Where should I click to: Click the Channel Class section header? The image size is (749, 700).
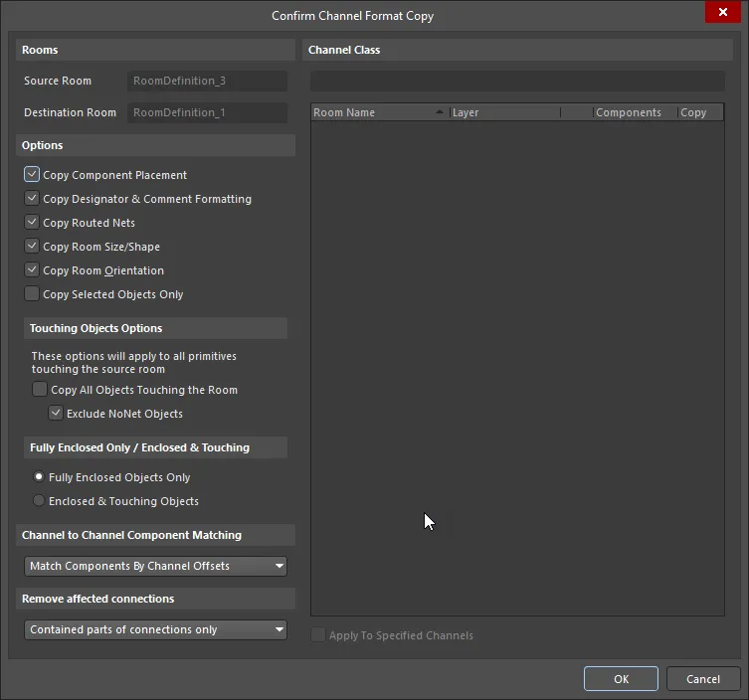click(518, 50)
